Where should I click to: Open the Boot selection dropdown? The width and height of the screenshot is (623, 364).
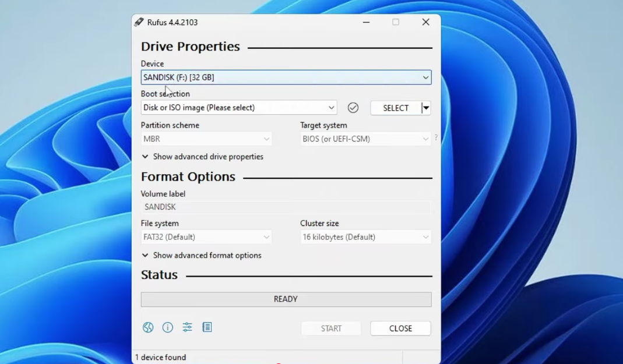tap(239, 108)
